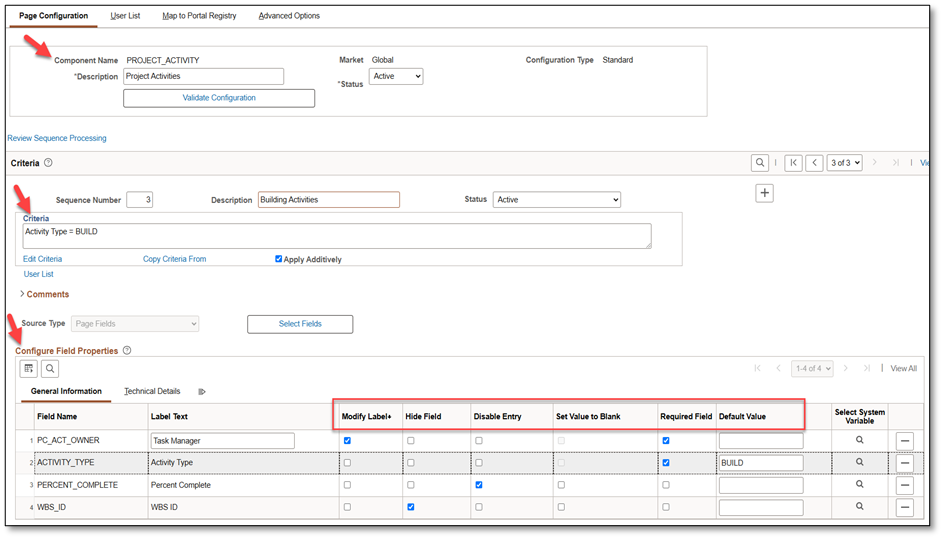Screen dimensions: 943x539
Task: Uncheck Required Field for PC_ACT_OWNER
Action: (666, 441)
